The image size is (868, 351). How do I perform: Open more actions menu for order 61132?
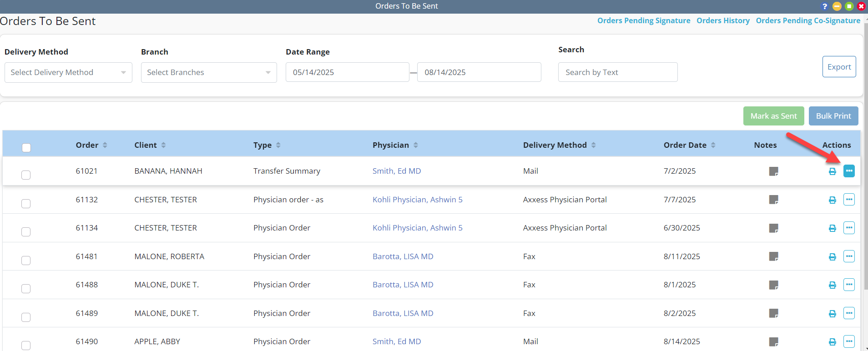[849, 200]
